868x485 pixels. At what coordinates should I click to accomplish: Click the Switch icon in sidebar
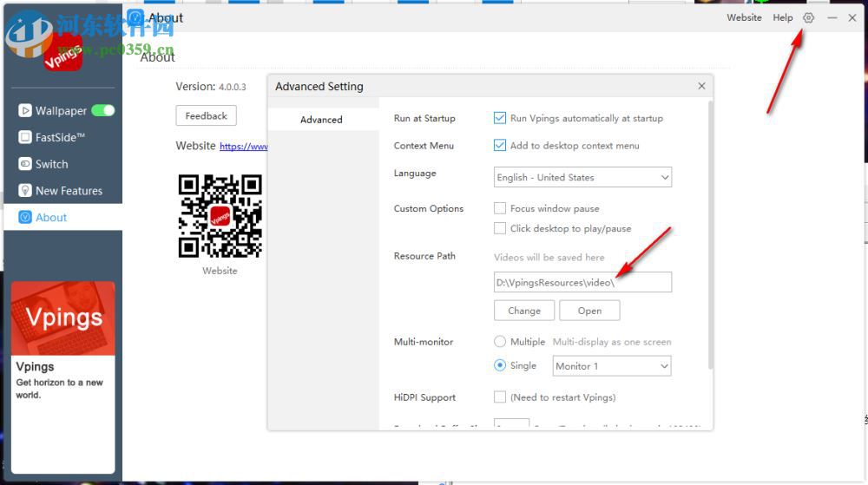[x=25, y=164]
